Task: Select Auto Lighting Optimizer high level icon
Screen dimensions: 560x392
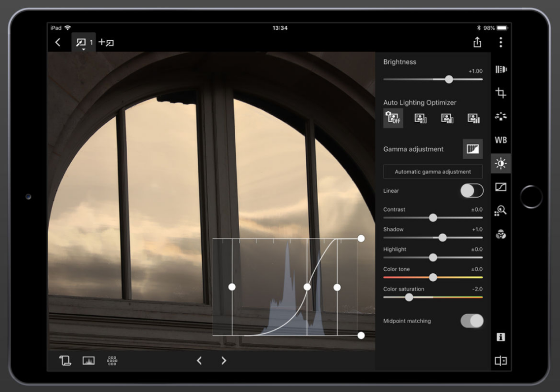Action: (x=474, y=118)
